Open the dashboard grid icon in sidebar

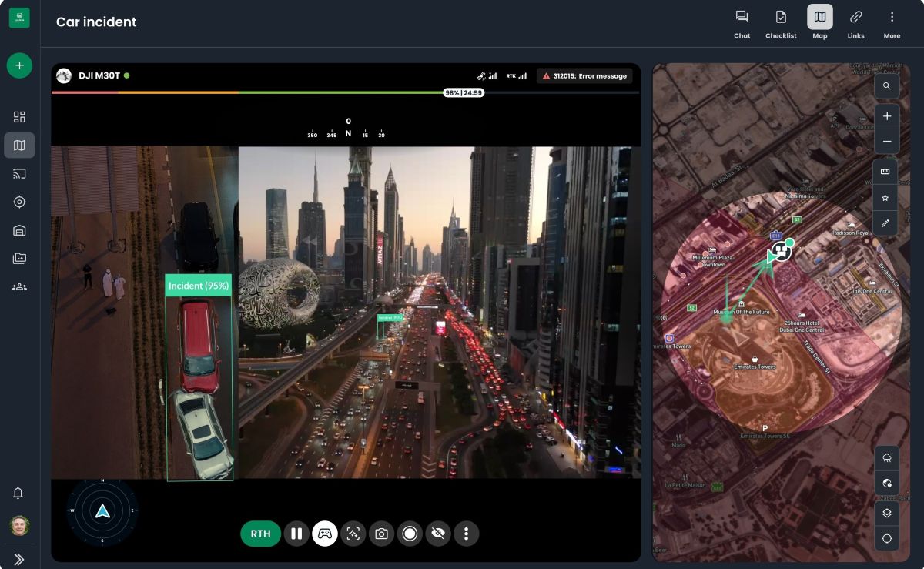pyautogui.click(x=19, y=117)
